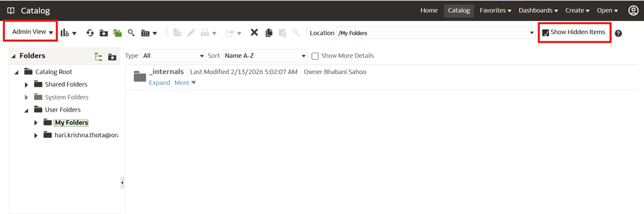Select Shared Folders in tree
Viewport: 644px width, 214px height.
(x=66, y=84)
